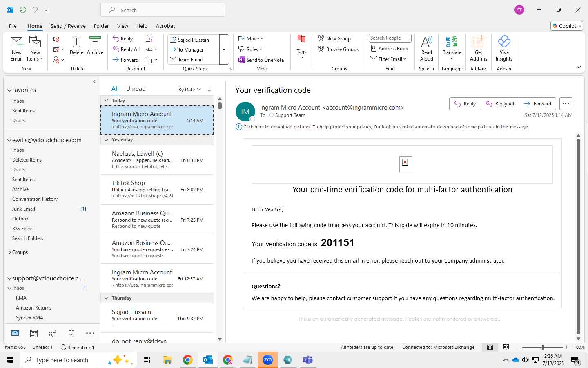Open Viva Insights icon
The image size is (588, 368).
click(504, 42)
